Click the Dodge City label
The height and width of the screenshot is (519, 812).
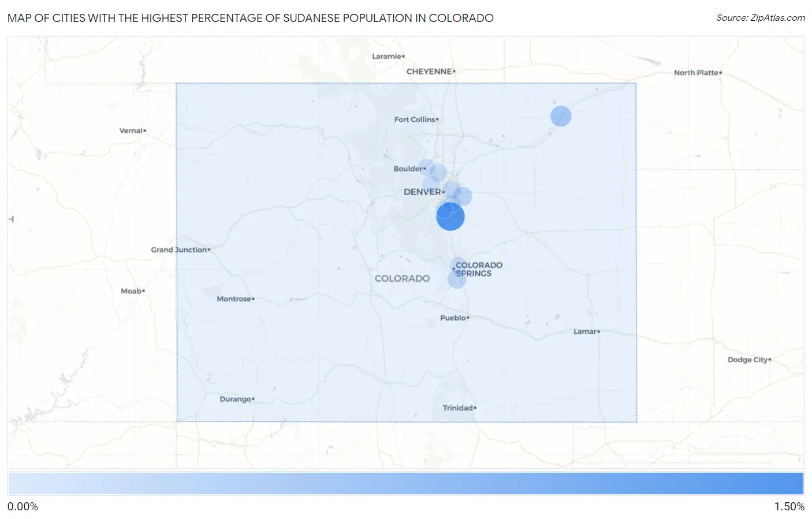[748, 359]
